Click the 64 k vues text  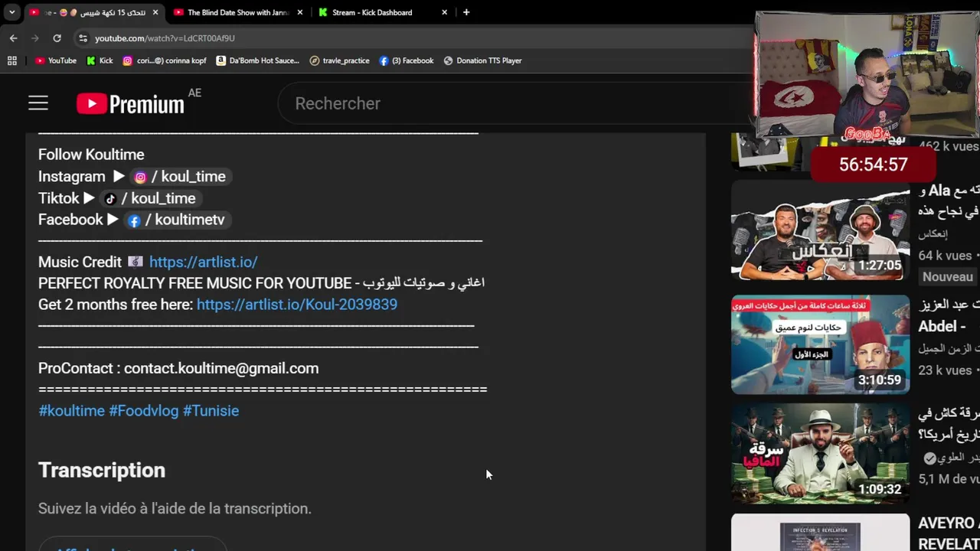945,256
